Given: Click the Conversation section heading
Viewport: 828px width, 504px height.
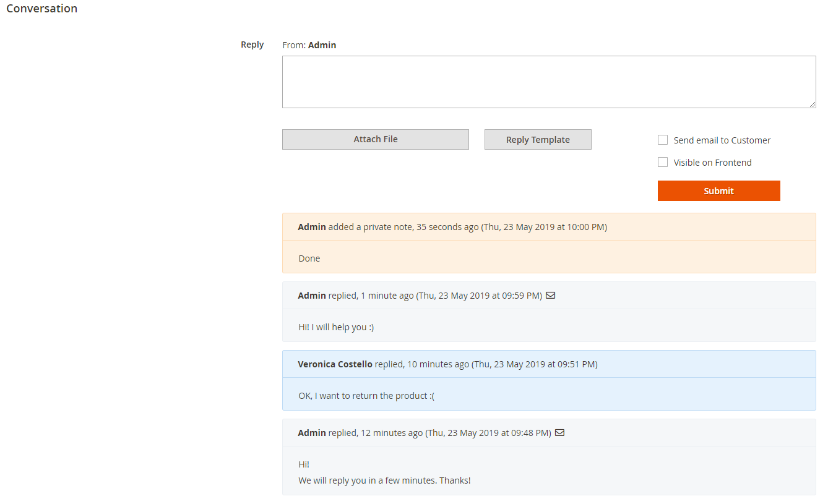Looking at the screenshot, I should click(x=42, y=9).
